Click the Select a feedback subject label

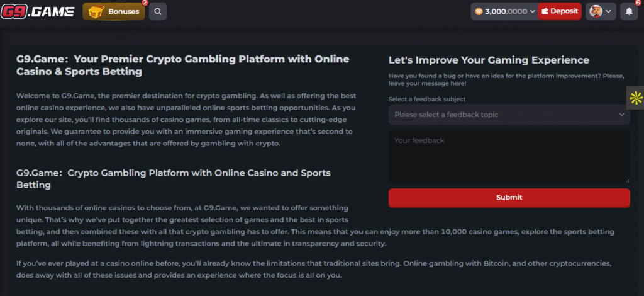coord(427,99)
